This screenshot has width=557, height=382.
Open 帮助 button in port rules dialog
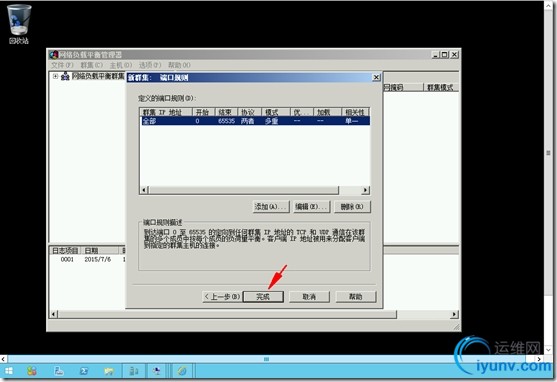(x=356, y=297)
